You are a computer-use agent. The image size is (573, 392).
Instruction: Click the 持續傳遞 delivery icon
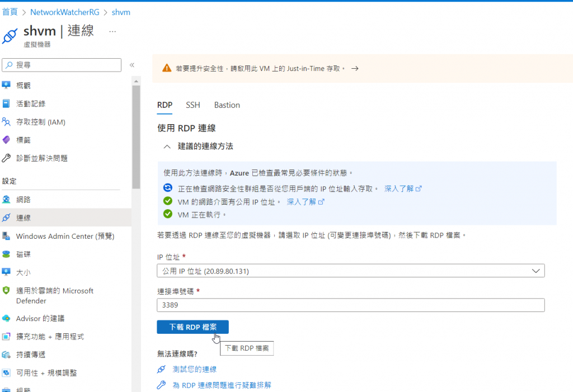tap(6, 355)
